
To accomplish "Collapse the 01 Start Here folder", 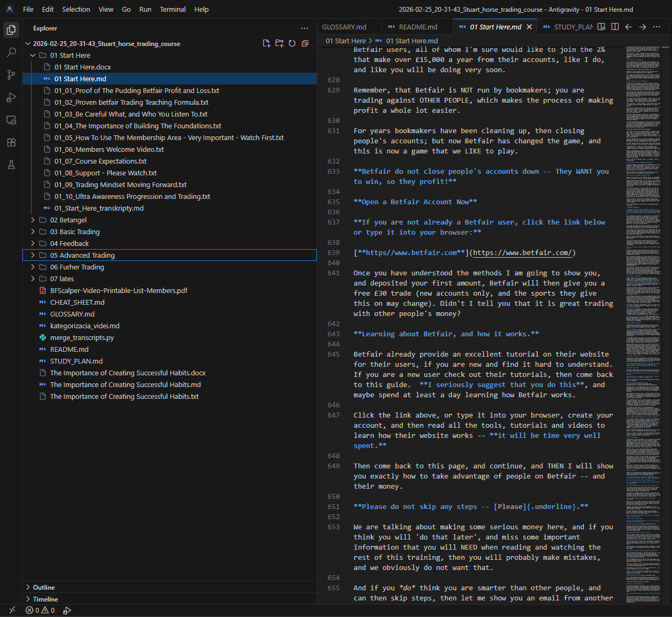I will (x=33, y=55).
